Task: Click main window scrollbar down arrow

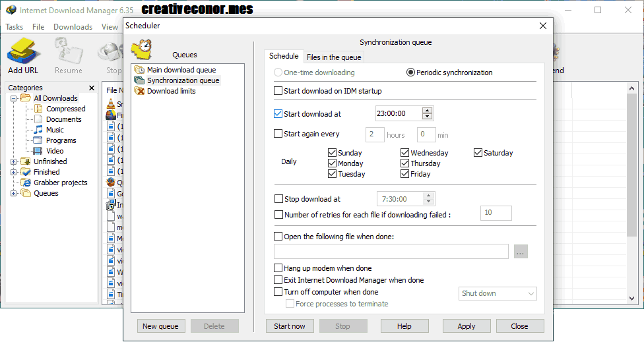Action: click(631, 299)
